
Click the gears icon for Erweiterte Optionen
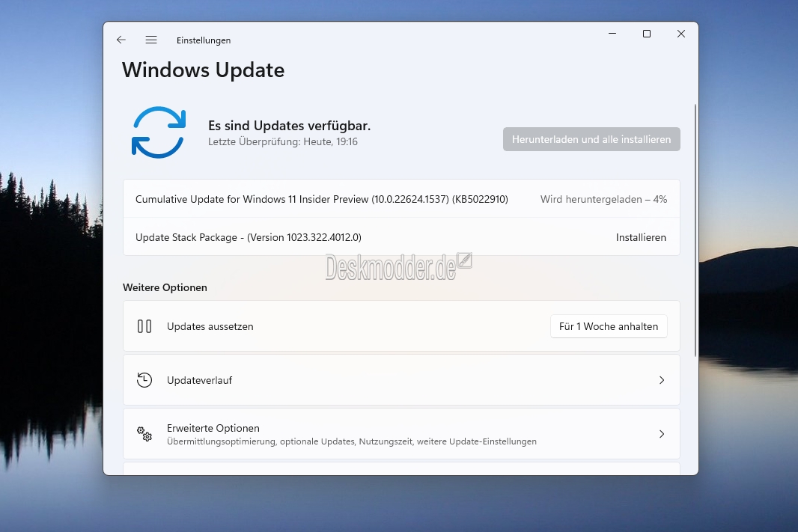pyautogui.click(x=144, y=434)
